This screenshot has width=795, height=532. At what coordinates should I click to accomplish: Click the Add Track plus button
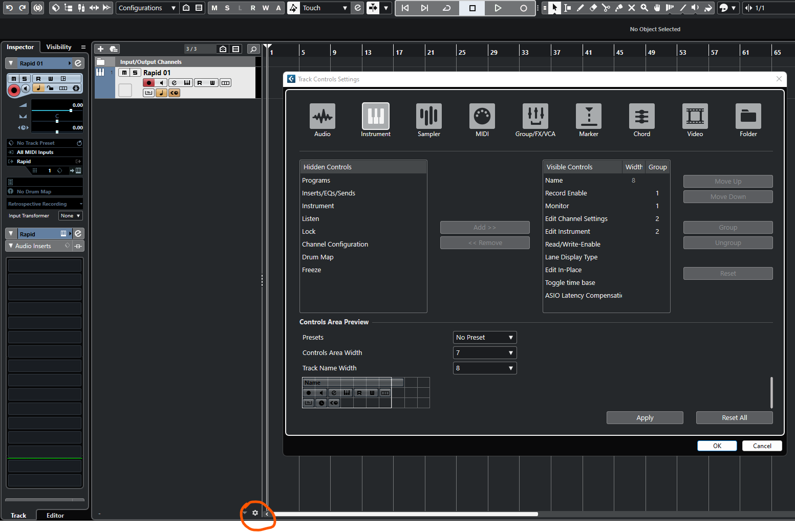coord(101,49)
